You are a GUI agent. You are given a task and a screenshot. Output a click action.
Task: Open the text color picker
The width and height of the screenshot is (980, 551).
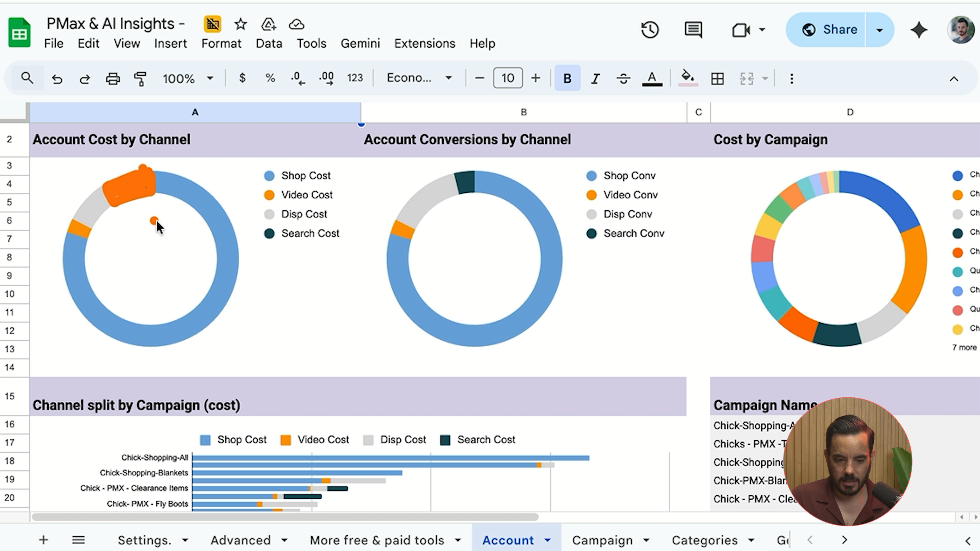[x=652, y=79]
